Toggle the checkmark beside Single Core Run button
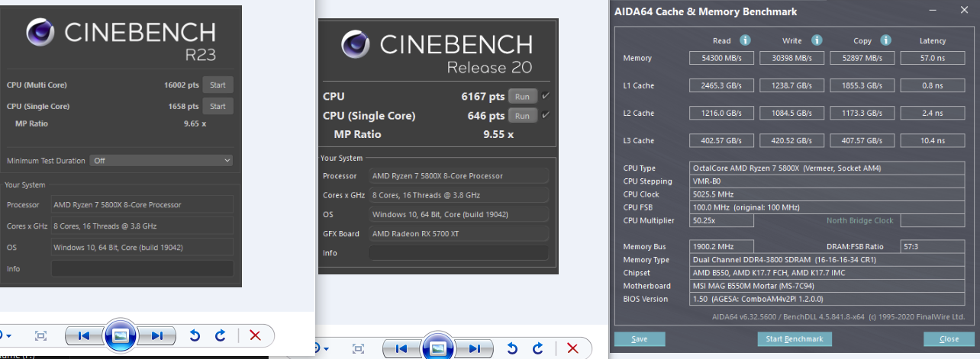The image size is (980, 359). [545, 116]
